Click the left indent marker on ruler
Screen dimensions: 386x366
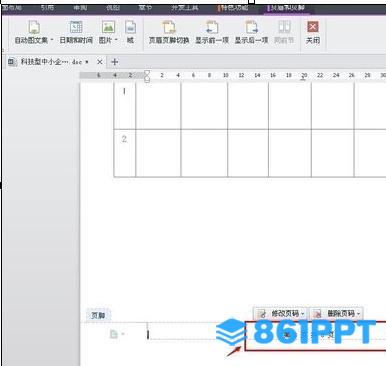point(147,80)
